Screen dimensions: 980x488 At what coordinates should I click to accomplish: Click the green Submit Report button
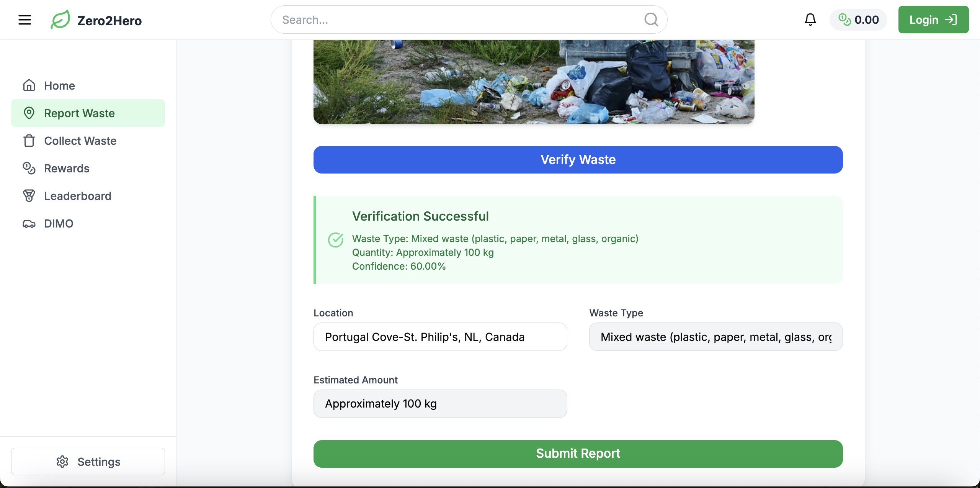[x=578, y=454]
